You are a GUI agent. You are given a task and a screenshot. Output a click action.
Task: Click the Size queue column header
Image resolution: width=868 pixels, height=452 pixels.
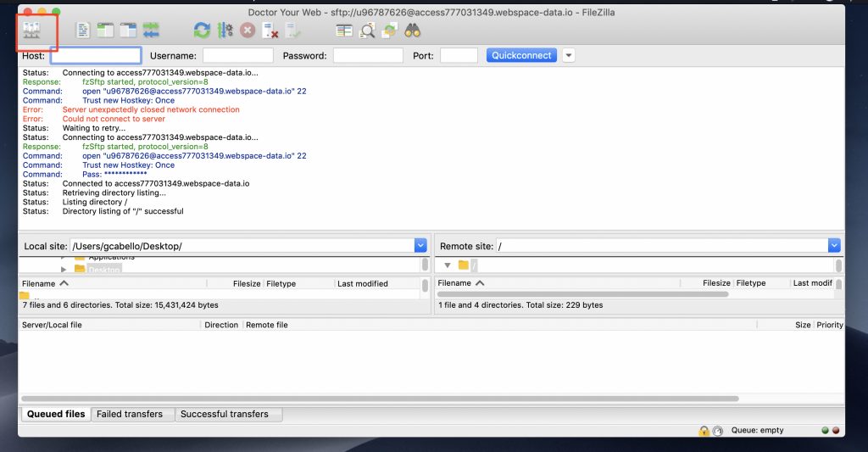pos(785,325)
